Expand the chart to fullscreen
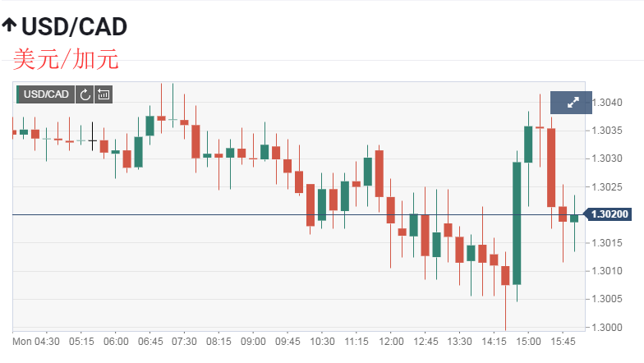 tap(574, 103)
